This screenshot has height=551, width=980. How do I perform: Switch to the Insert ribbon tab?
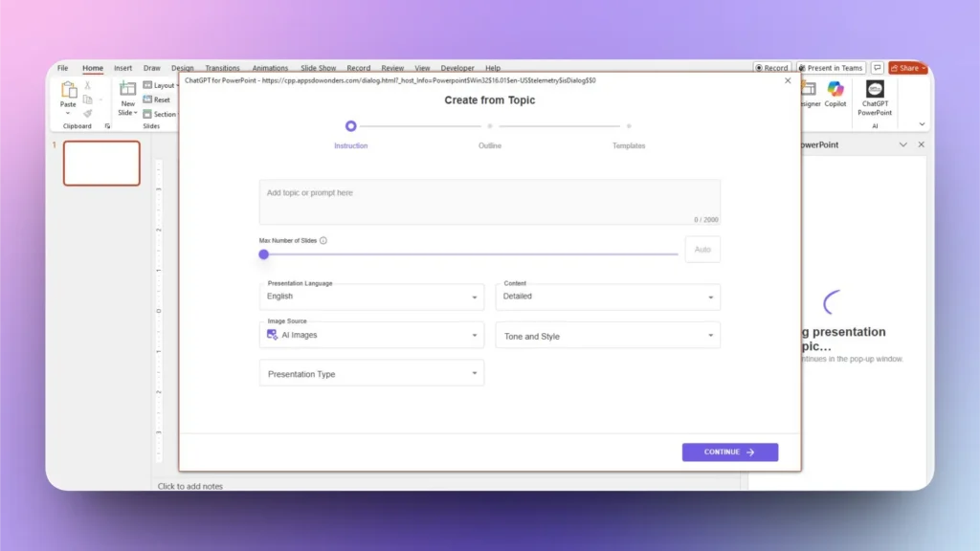coord(122,68)
